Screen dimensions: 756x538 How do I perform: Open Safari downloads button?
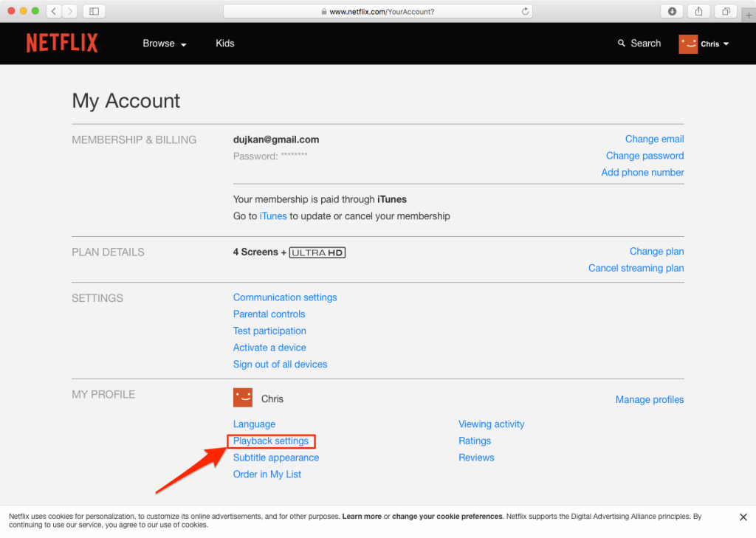coord(672,11)
